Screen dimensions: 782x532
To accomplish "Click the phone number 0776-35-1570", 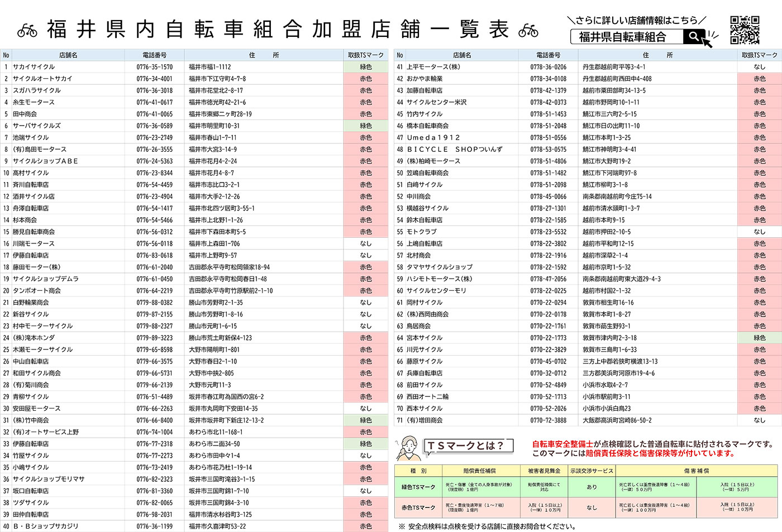I will tap(155, 67).
